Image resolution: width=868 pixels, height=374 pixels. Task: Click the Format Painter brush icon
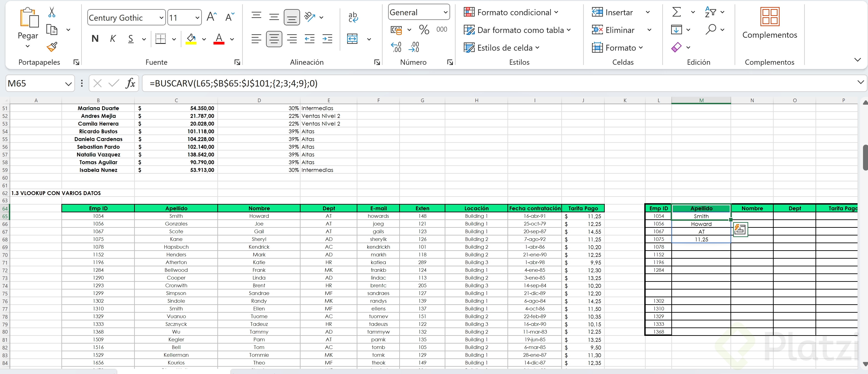(x=52, y=47)
